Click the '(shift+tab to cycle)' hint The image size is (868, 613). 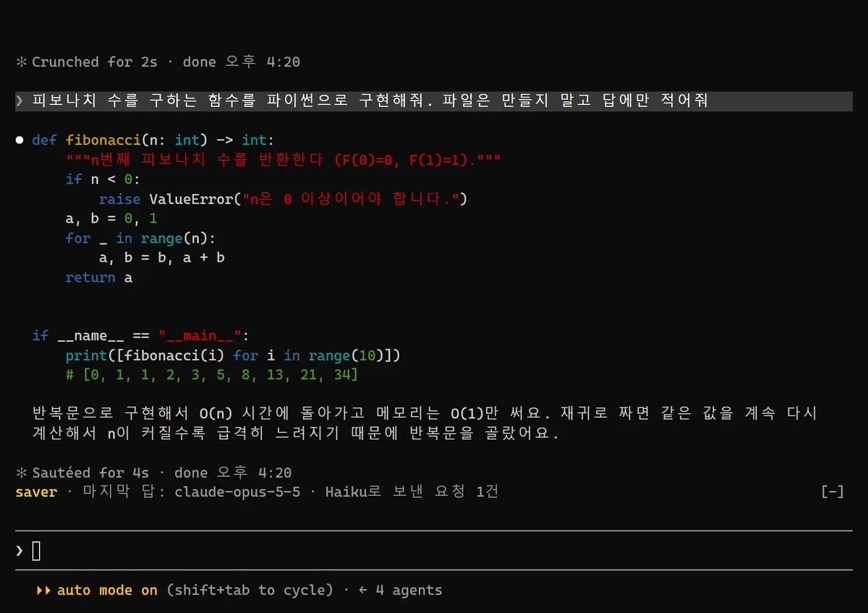(250, 590)
